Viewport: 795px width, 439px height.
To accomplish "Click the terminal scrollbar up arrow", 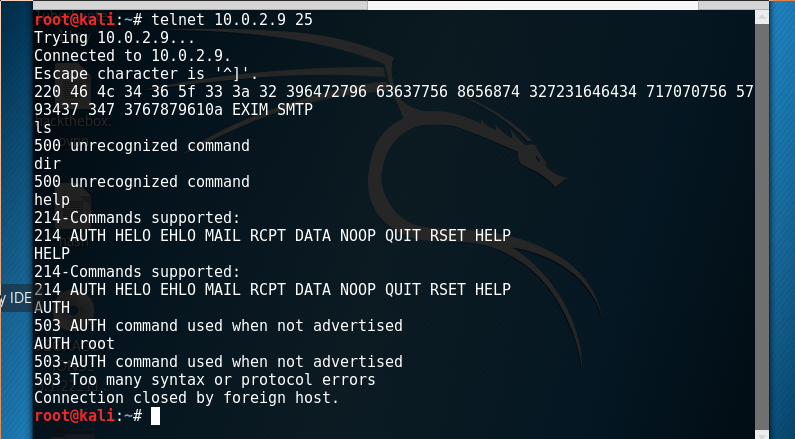I will tap(762, 17).
